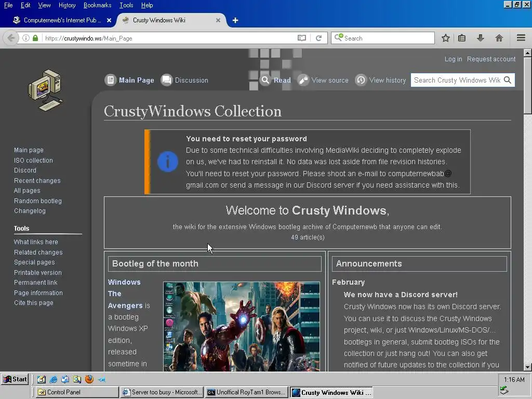Click the wiki search magnifier icon
This screenshot has height=399, width=532.
(x=508, y=80)
